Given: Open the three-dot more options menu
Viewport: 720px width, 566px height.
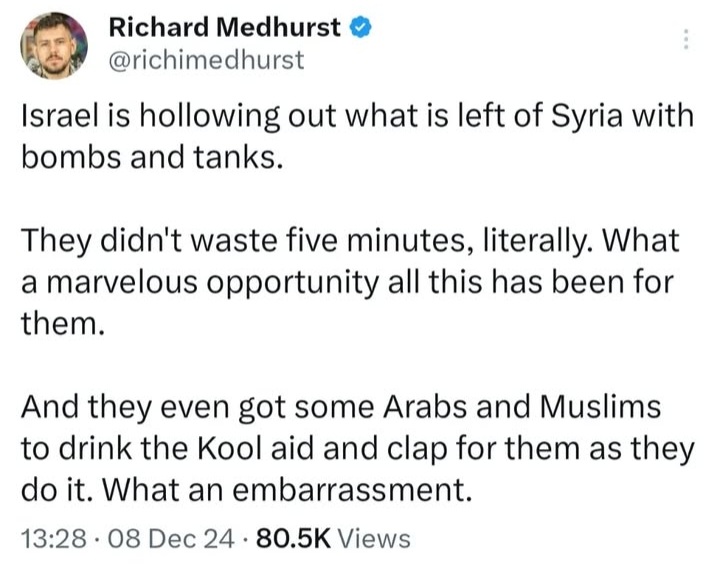Looking at the screenshot, I should click(x=686, y=39).
